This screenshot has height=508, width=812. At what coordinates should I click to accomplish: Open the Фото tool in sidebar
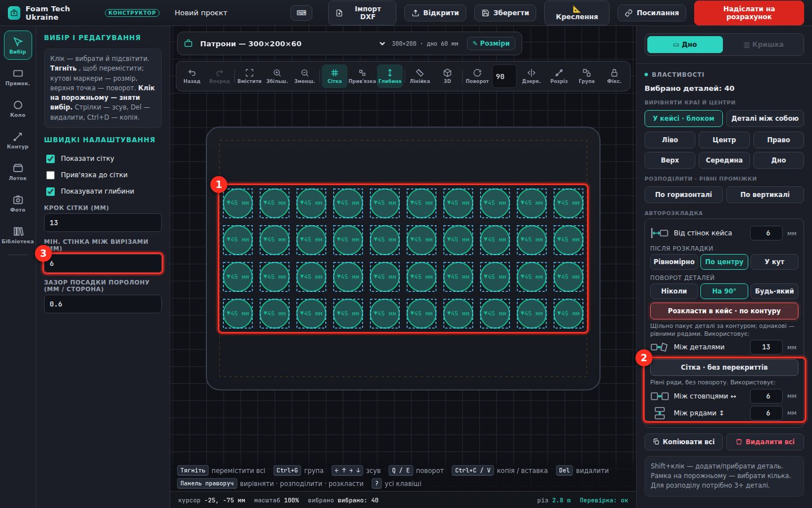[17, 204]
